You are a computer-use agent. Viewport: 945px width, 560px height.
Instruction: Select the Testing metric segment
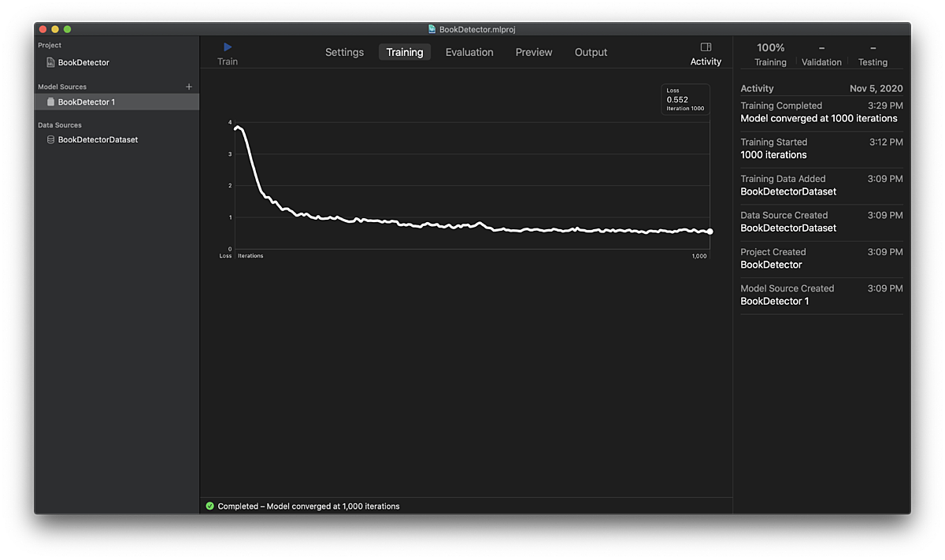873,54
